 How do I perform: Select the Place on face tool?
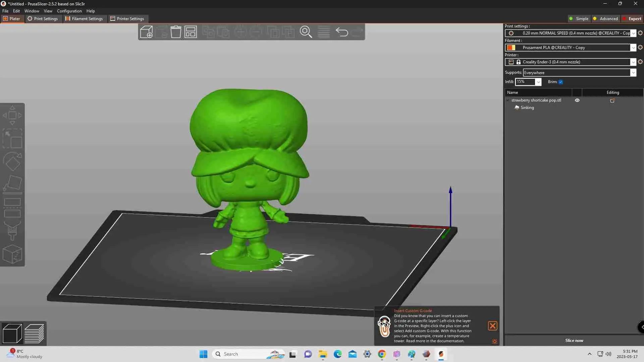point(12,185)
